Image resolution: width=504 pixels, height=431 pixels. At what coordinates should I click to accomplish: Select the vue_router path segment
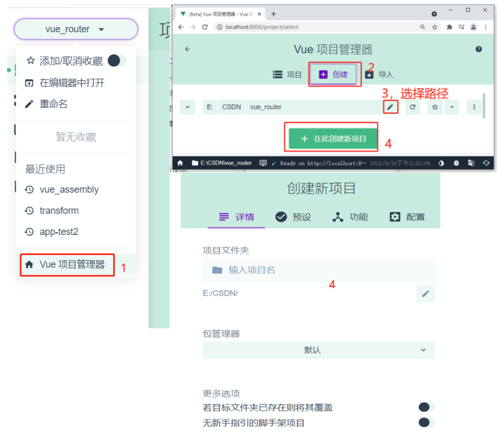pos(266,107)
